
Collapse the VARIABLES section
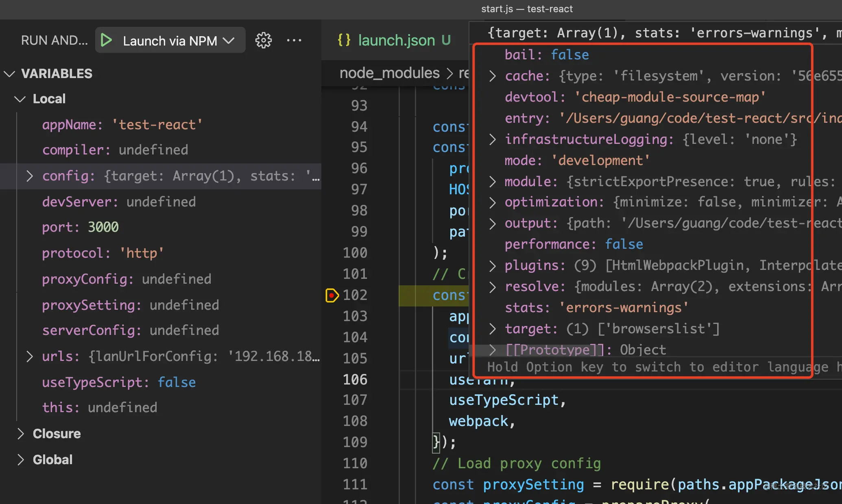tap(9, 74)
